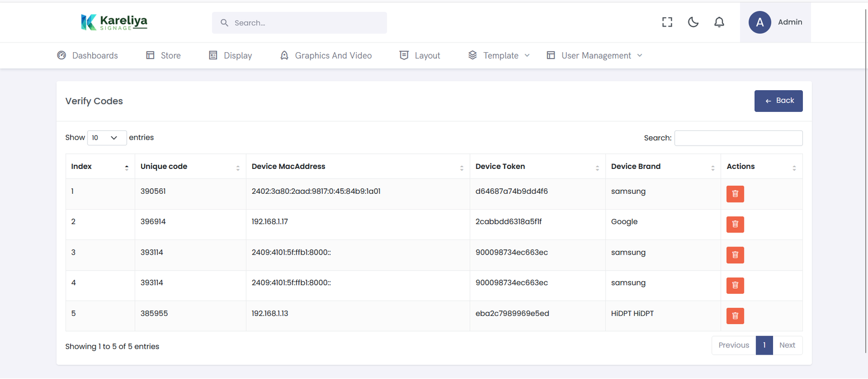Focus the table Search input
The height and width of the screenshot is (379, 868).
738,138
